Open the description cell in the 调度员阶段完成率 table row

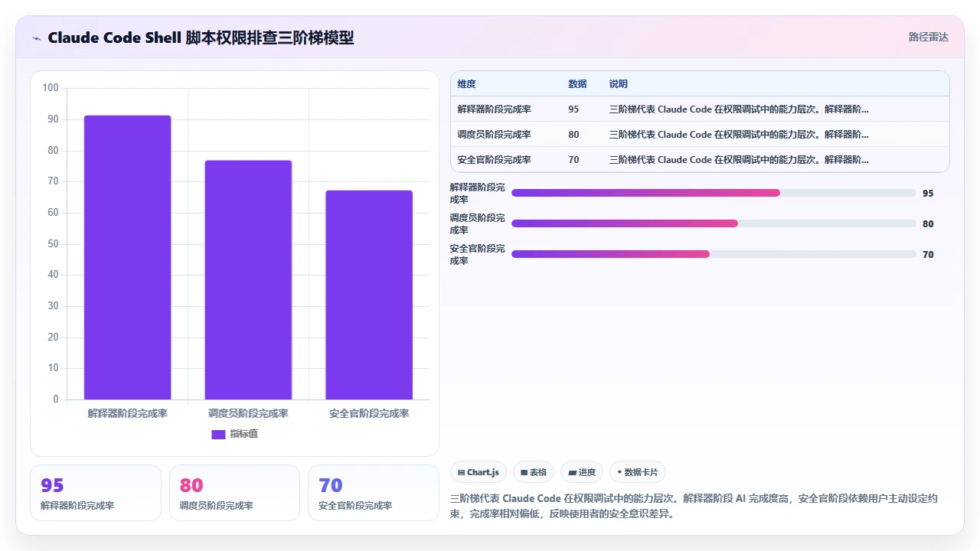click(x=739, y=135)
